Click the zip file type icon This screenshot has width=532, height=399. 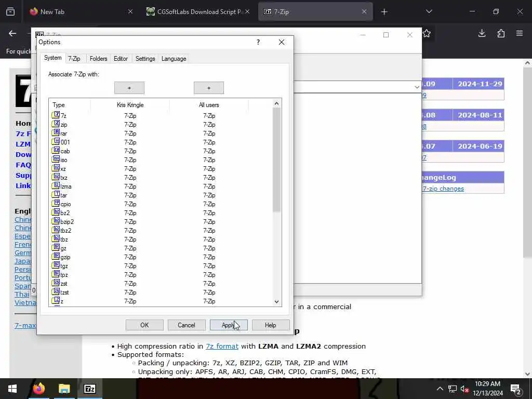coord(56,124)
